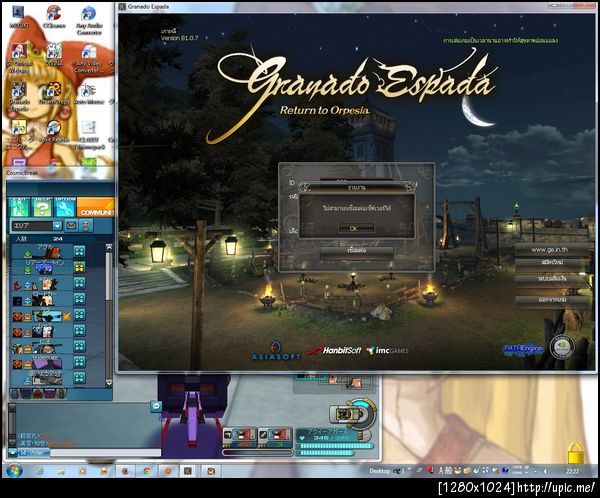Screen dimensions: 600x498
Task: Click the EXIT icon in CosmicBreak
Action: [19, 207]
